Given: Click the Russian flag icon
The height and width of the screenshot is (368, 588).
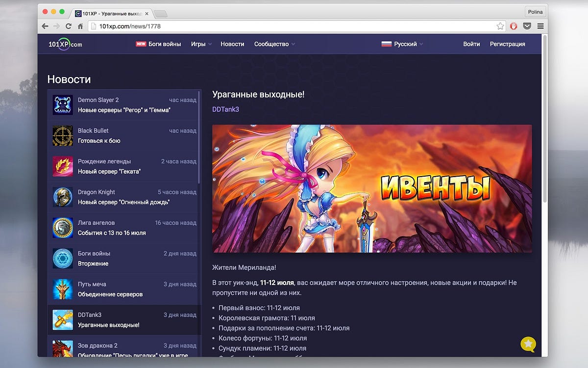Looking at the screenshot, I should pos(387,44).
